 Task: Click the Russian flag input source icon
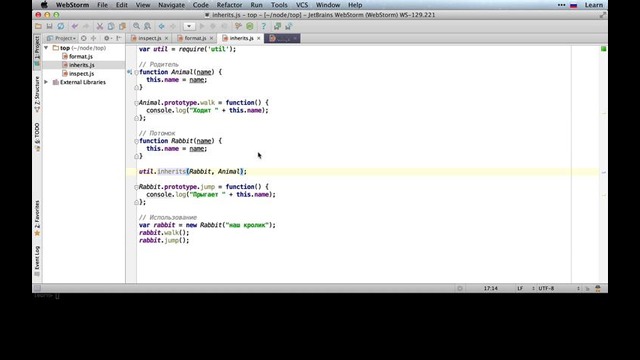pyautogui.click(x=573, y=5)
